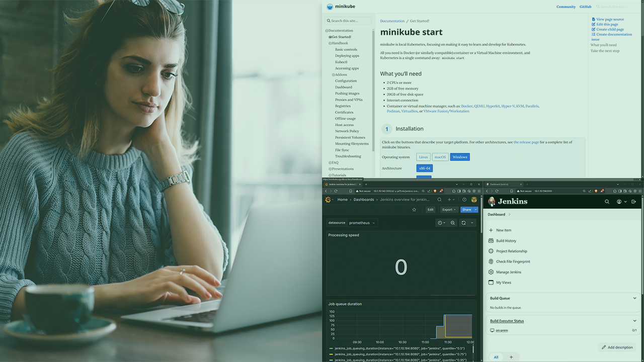Click the Jenkins search icon in header
The height and width of the screenshot is (362, 644).
tap(607, 202)
